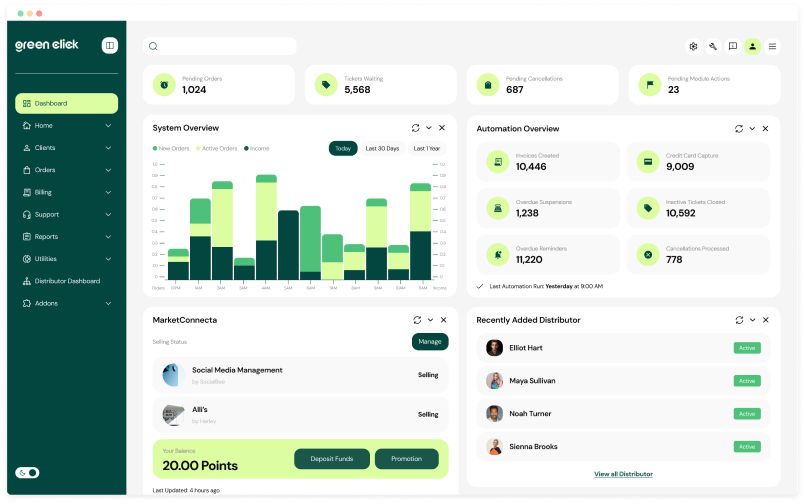805x504 pixels.
Task: Collapse the MarketConnecta panel chevron
Action: tap(428, 320)
